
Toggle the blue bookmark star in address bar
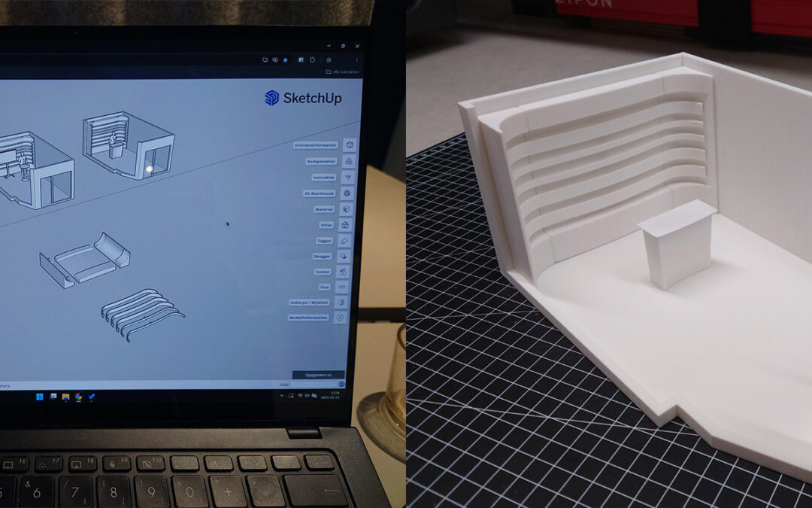point(285,59)
